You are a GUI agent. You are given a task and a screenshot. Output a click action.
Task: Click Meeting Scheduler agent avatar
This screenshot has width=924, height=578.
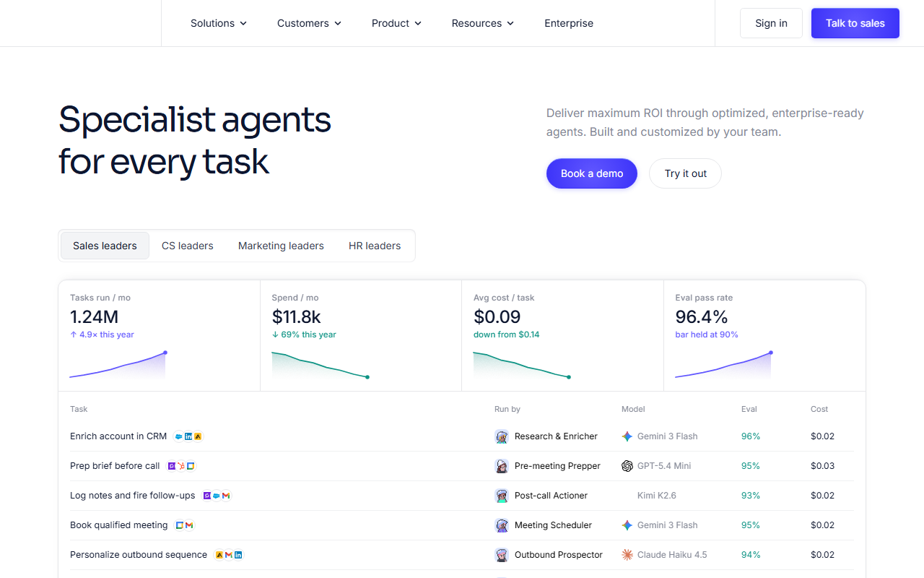click(502, 525)
